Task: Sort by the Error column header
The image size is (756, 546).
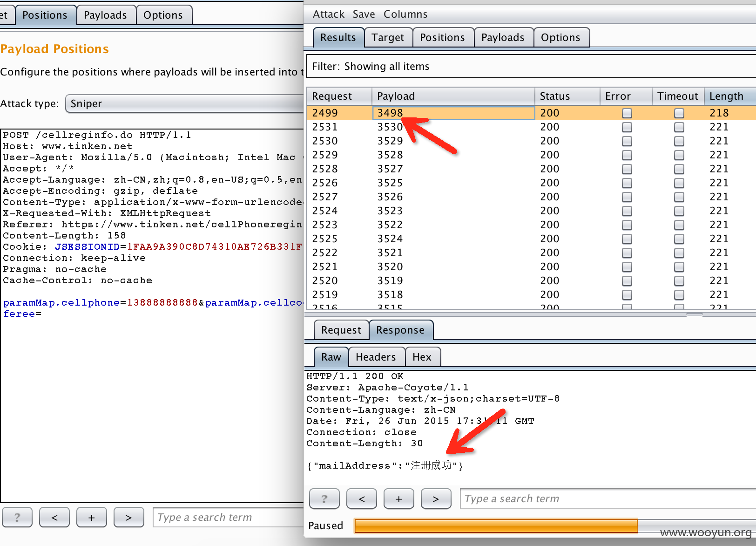Action: pos(626,96)
